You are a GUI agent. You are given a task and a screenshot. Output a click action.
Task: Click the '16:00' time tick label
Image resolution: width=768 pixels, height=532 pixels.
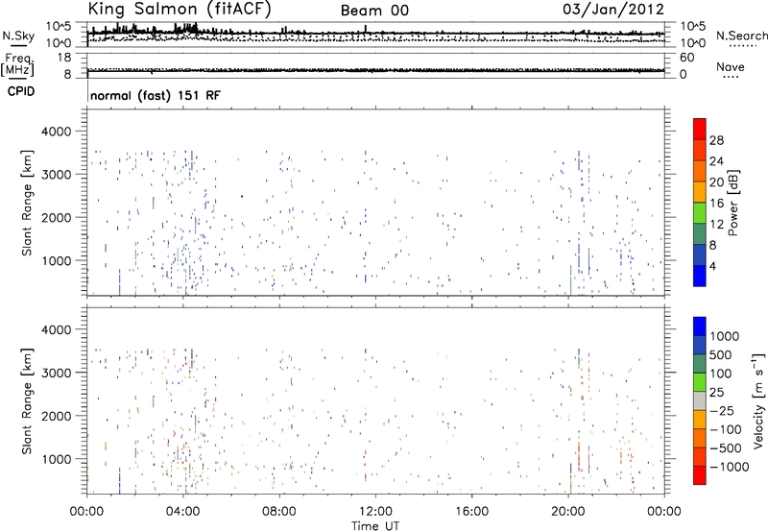tap(471, 512)
